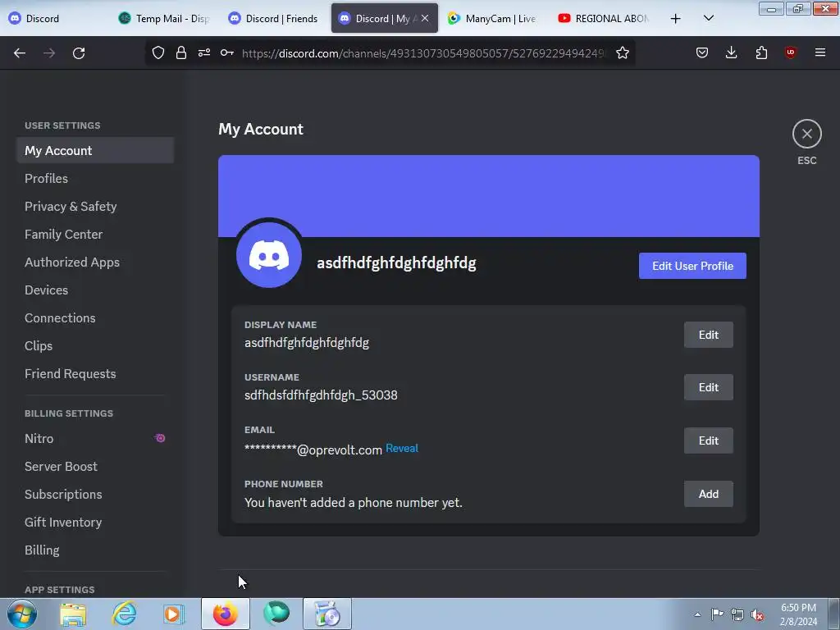Launch Internet Explorer from taskbar
This screenshot has height=630, width=840.
point(124,614)
